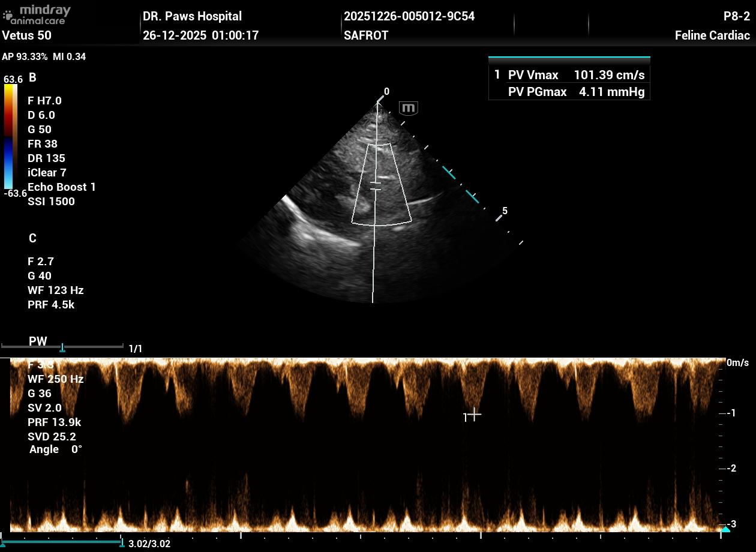
Task: Select the PV PGmax measurement result
Action: click(569, 92)
